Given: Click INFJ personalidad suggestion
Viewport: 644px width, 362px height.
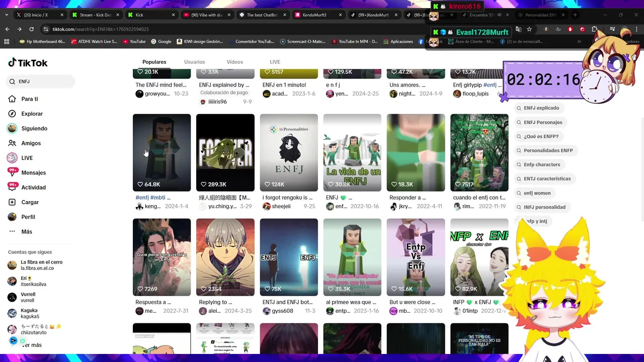Looking at the screenshot, I should (542, 207).
